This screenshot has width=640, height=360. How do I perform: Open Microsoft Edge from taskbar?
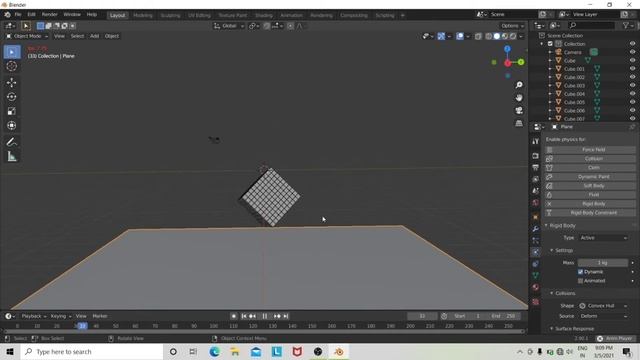pos(215,351)
